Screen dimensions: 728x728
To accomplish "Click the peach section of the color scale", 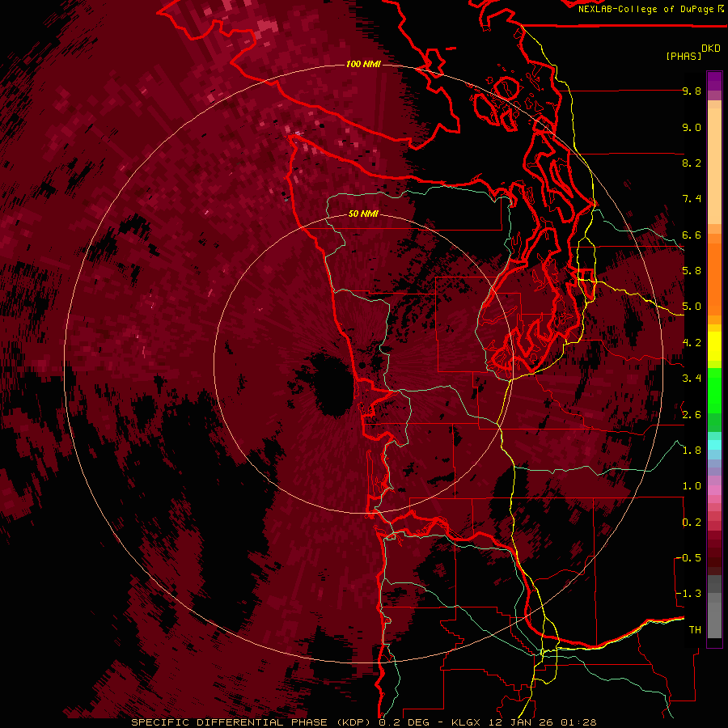I will coord(714,163).
